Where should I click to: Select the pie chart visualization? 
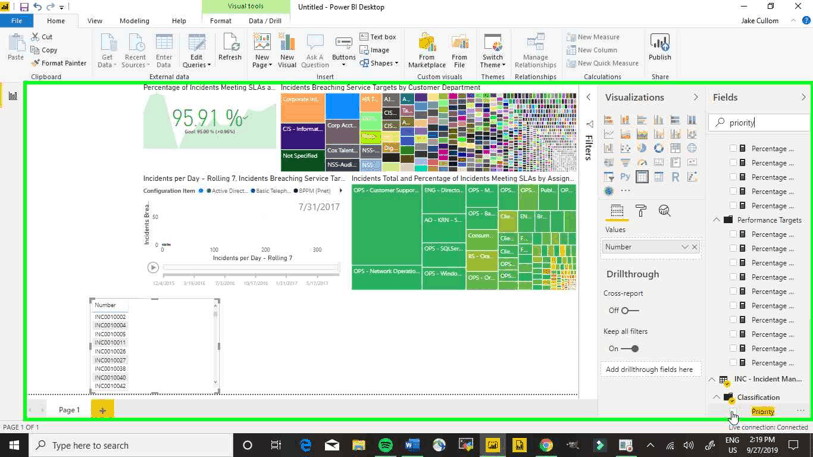642,148
